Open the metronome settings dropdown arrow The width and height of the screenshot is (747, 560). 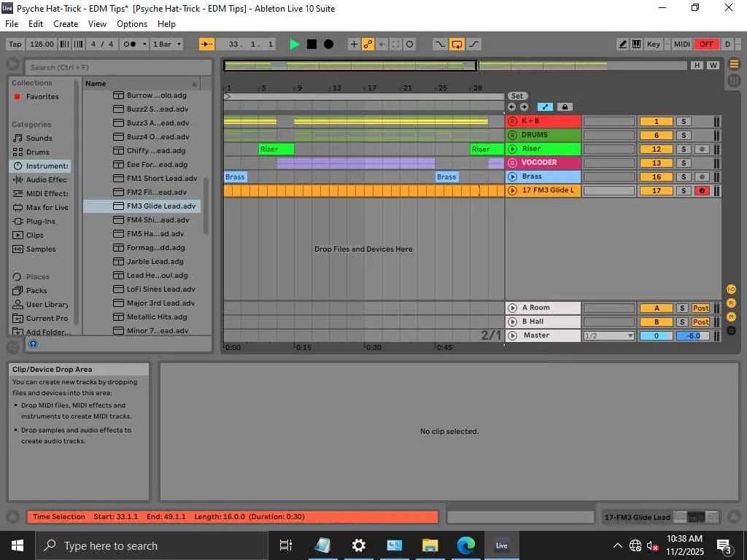144,44
